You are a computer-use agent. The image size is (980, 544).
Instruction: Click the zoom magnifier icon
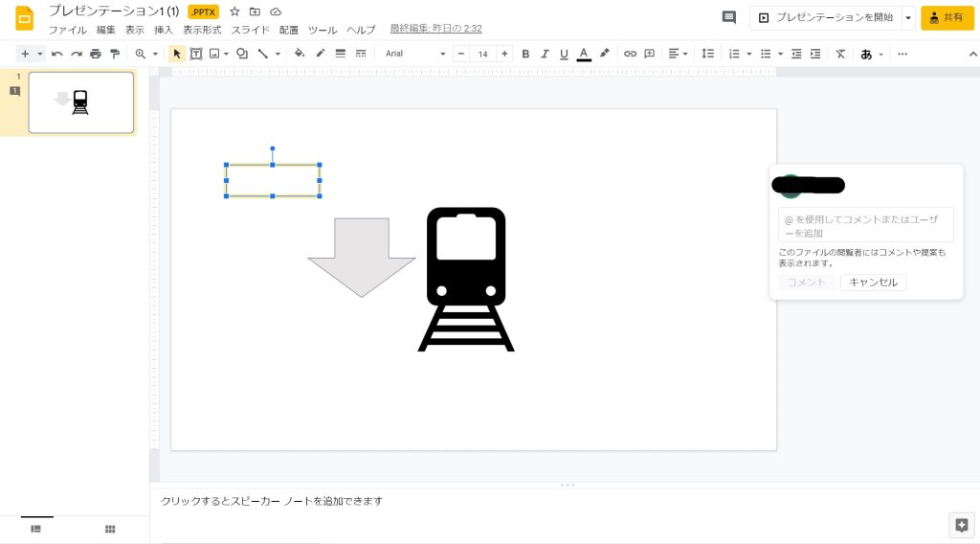(x=141, y=54)
